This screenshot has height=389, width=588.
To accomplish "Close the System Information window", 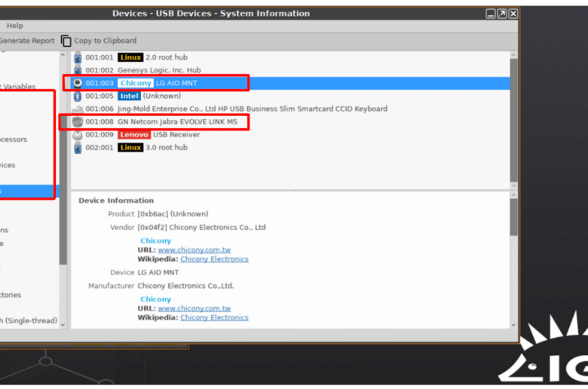I will click(513, 14).
